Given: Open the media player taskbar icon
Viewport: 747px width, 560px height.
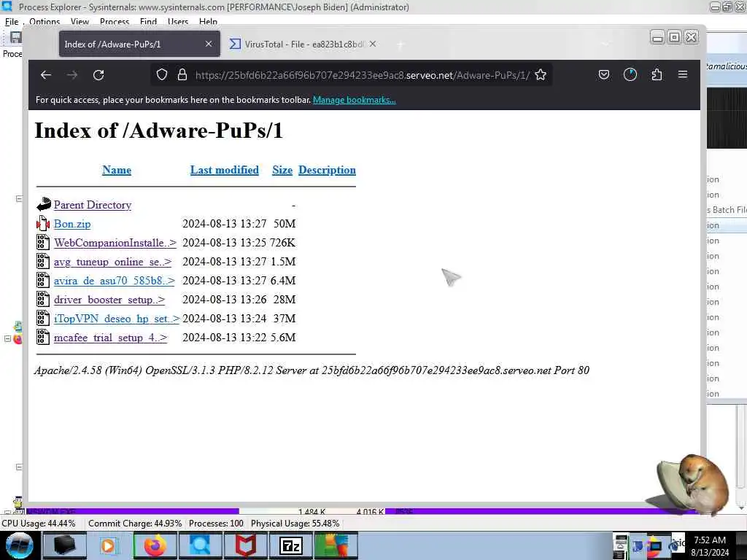Looking at the screenshot, I should tap(109, 545).
